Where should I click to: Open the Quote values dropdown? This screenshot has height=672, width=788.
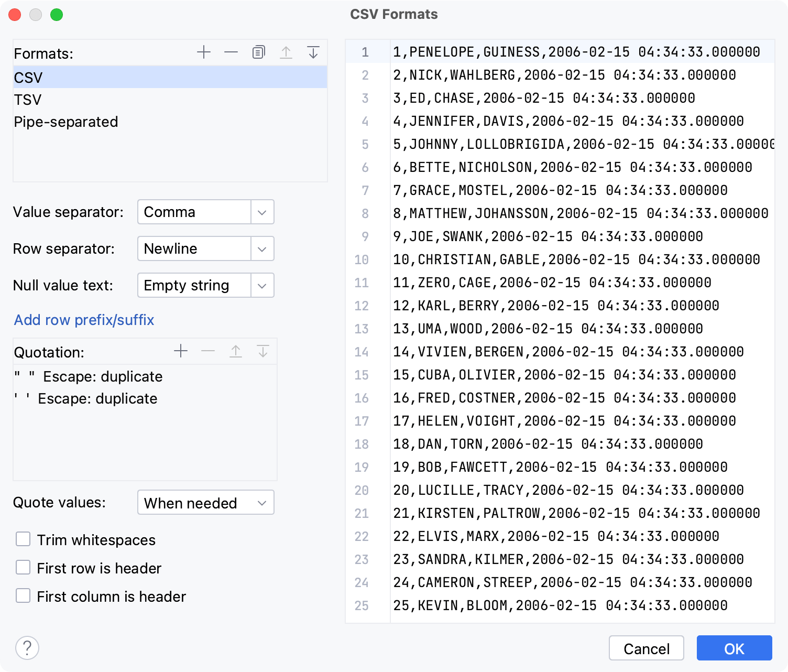tap(261, 503)
